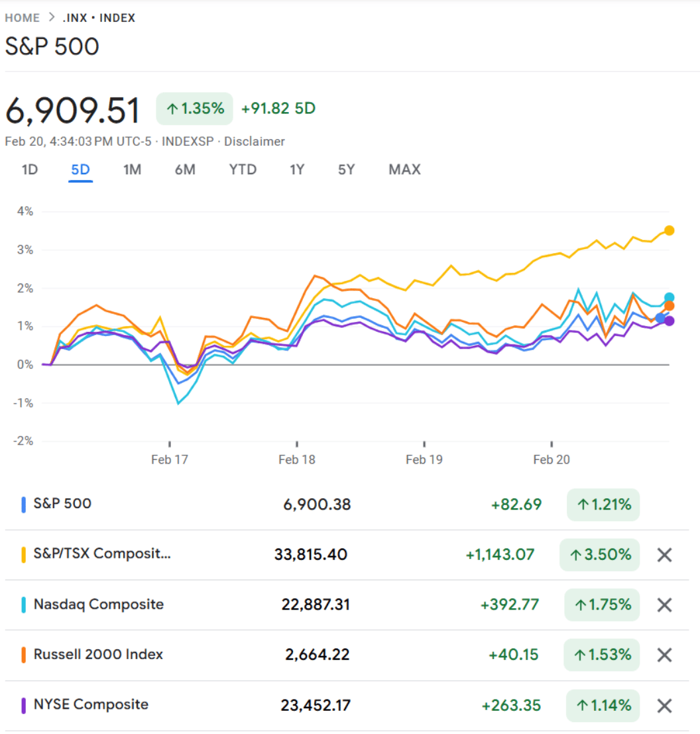Remove NYSE Composite using its X icon
The width and height of the screenshot is (700, 734).
coord(664,706)
